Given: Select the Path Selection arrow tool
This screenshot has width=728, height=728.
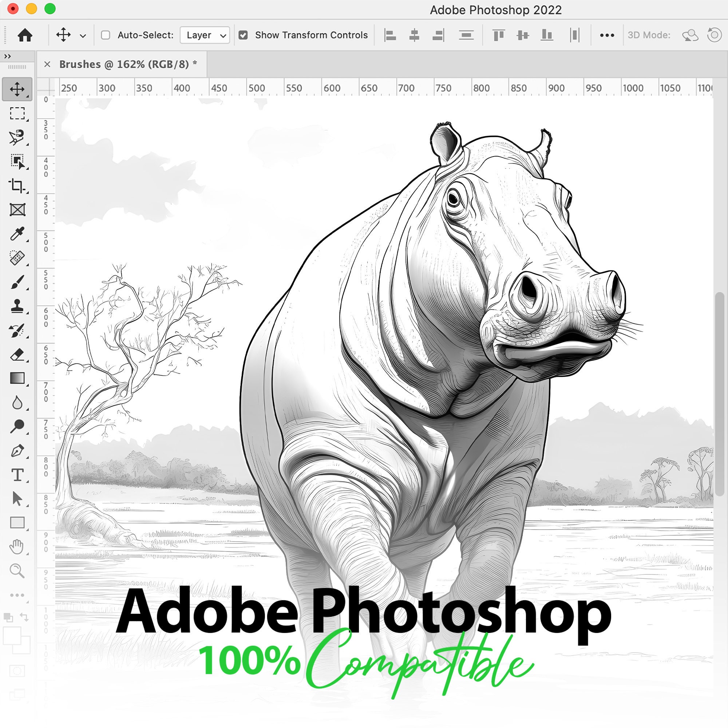Looking at the screenshot, I should tap(17, 499).
